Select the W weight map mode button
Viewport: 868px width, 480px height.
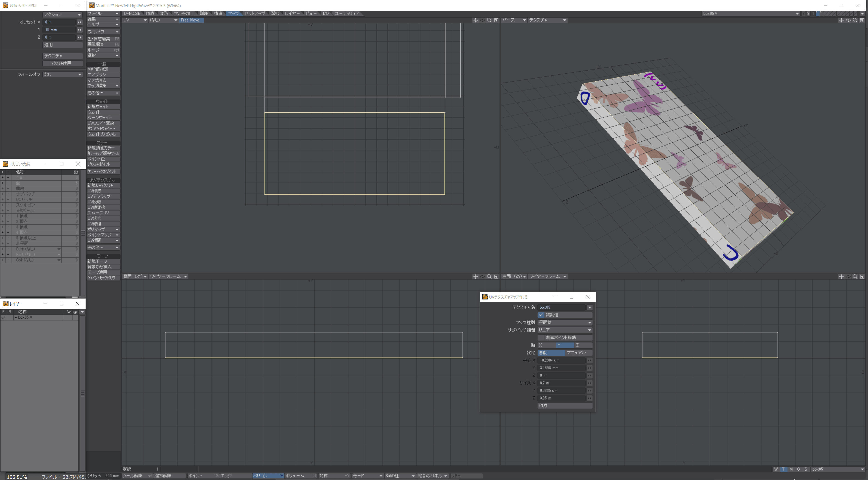pos(776,469)
